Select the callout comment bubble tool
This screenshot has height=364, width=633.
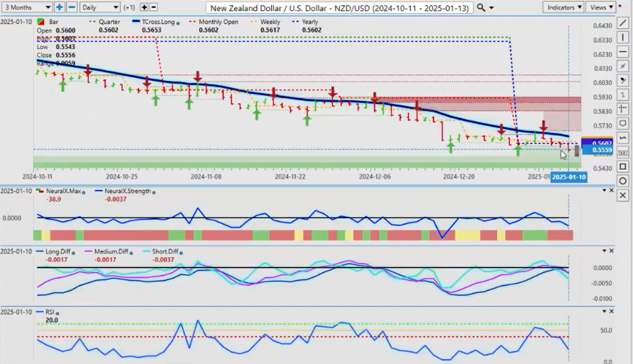pyautogui.click(x=622, y=124)
